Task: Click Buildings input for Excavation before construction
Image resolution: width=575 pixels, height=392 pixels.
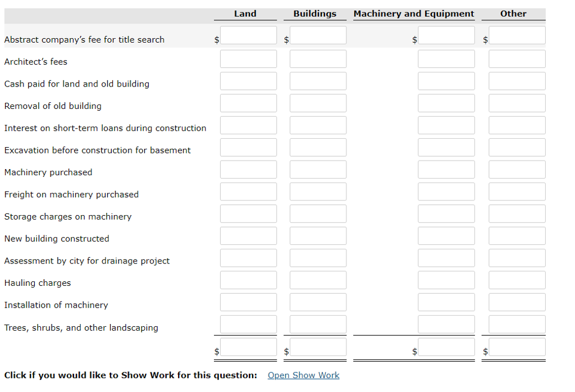Action: [318, 147]
